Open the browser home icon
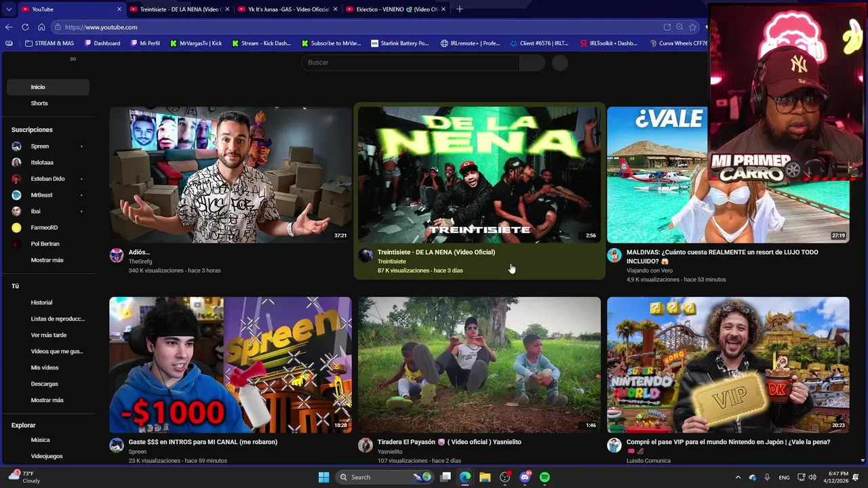 [41, 27]
